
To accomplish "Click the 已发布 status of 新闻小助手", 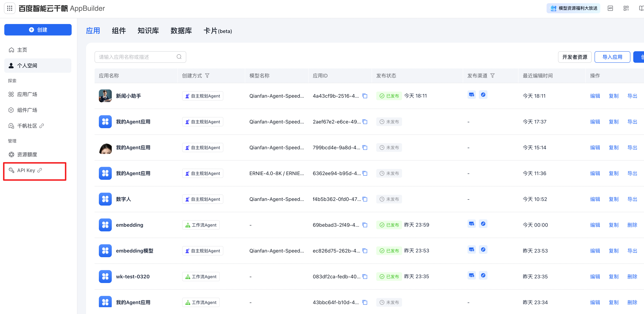I will 389,96.
